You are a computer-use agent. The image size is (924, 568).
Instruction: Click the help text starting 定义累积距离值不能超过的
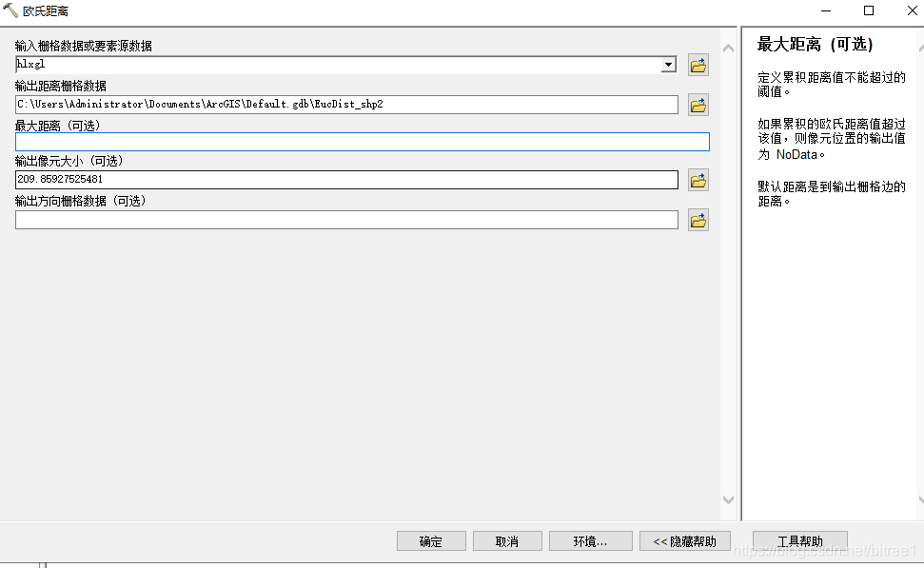click(x=832, y=85)
